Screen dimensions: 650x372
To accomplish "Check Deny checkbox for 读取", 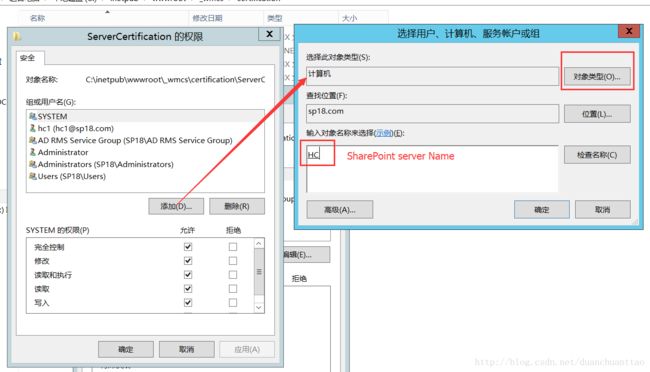I will (233, 289).
